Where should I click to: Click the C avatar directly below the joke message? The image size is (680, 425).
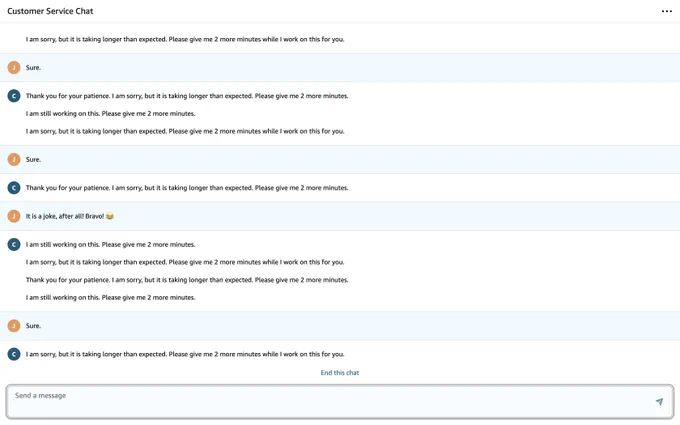click(14, 245)
